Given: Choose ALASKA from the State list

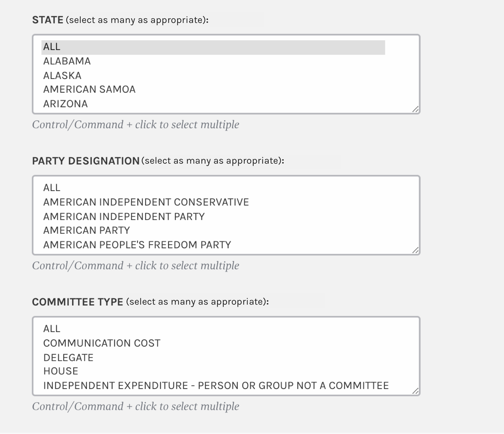Looking at the screenshot, I should 213,76.
